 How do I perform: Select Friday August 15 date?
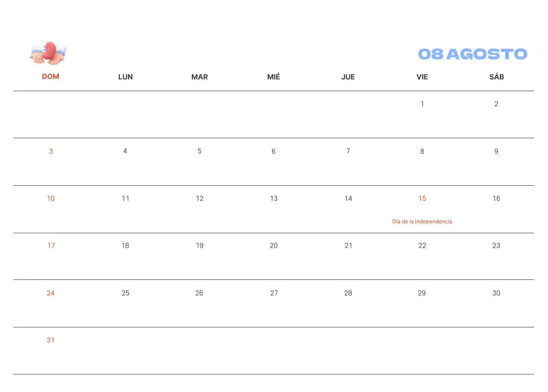tap(422, 199)
